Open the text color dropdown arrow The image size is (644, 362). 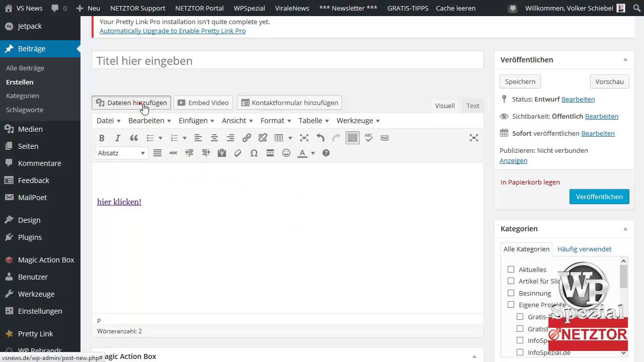(313, 153)
